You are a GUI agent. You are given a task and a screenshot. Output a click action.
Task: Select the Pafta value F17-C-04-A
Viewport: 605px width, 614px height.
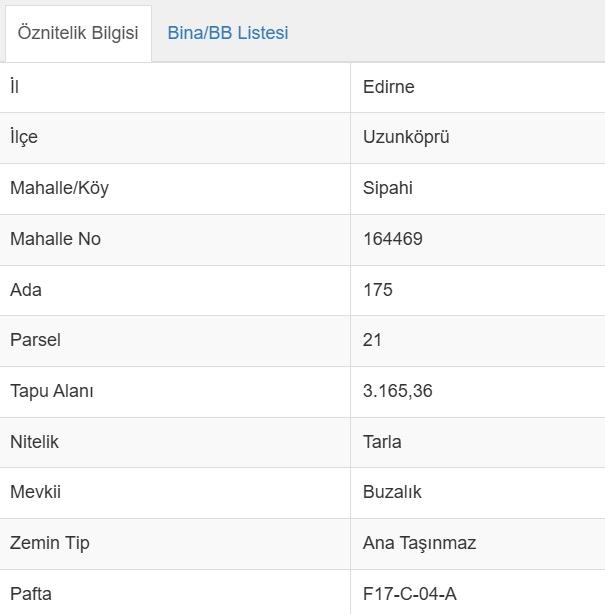click(410, 594)
